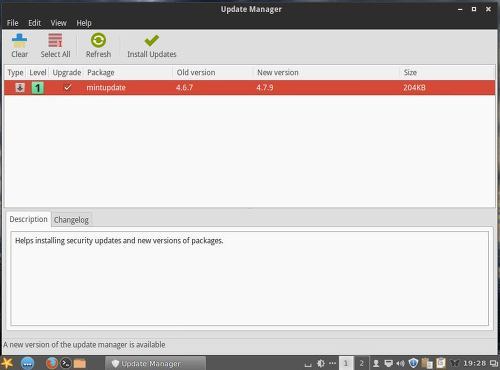The width and height of the screenshot is (500, 370).
Task: Click the volume speaker tray icon
Action: 400,363
